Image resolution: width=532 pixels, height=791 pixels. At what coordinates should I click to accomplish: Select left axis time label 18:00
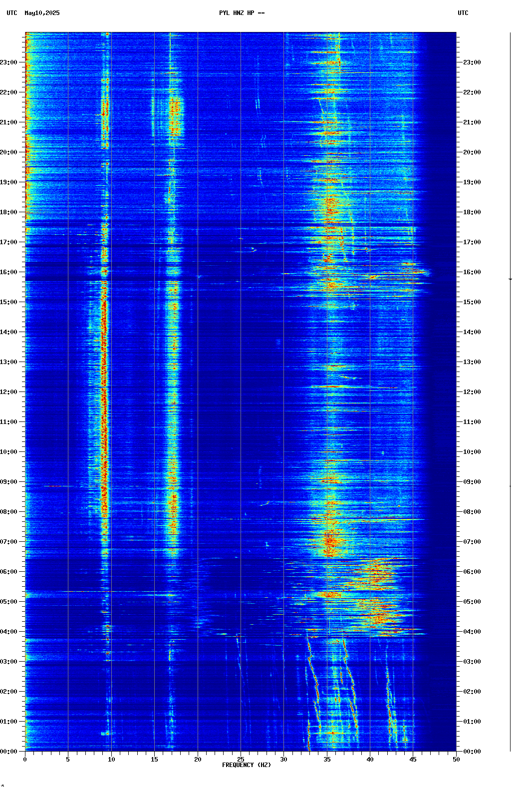click(8, 212)
